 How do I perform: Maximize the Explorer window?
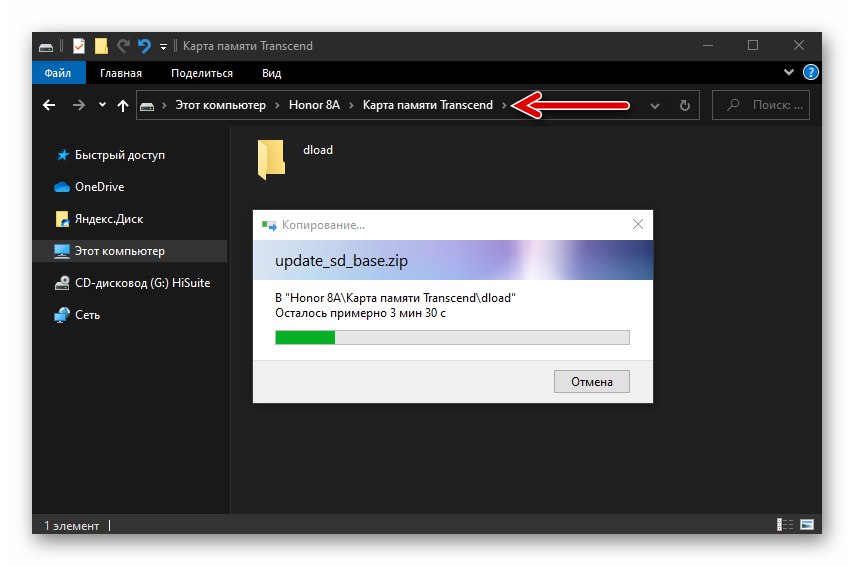(753, 46)
